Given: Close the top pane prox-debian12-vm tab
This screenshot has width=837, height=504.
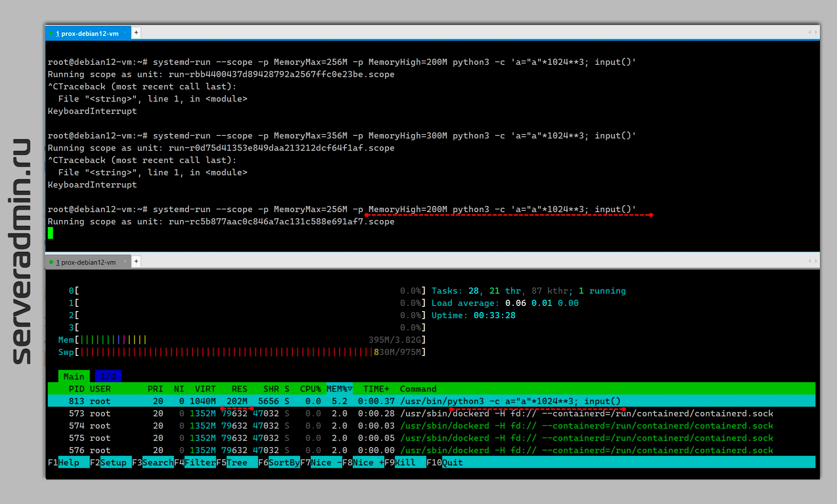Looking at the screenshot, I should 125,32.
